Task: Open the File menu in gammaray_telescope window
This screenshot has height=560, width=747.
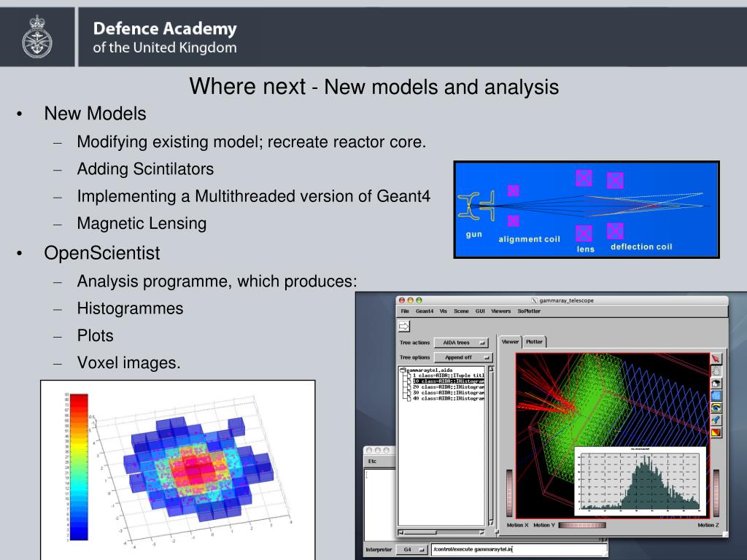Action: tap(405, 311)
